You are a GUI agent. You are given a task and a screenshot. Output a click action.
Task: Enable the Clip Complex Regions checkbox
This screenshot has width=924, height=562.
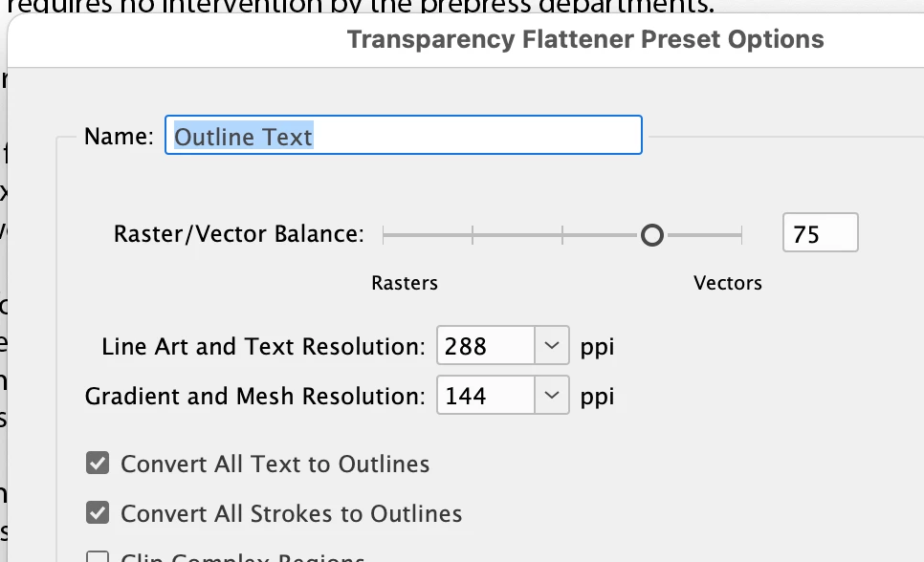[x=98, y=557]
